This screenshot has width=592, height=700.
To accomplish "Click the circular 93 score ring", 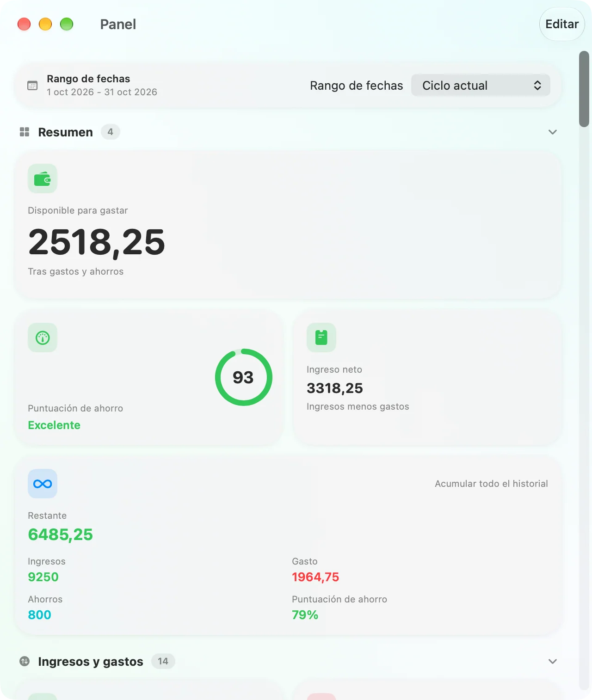I will 244,377.
